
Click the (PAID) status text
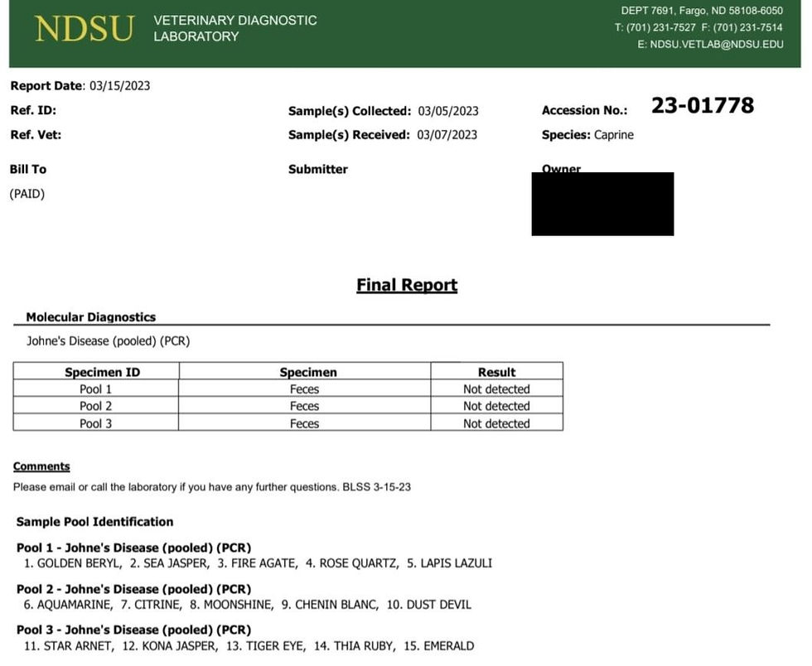click(27, 194)
